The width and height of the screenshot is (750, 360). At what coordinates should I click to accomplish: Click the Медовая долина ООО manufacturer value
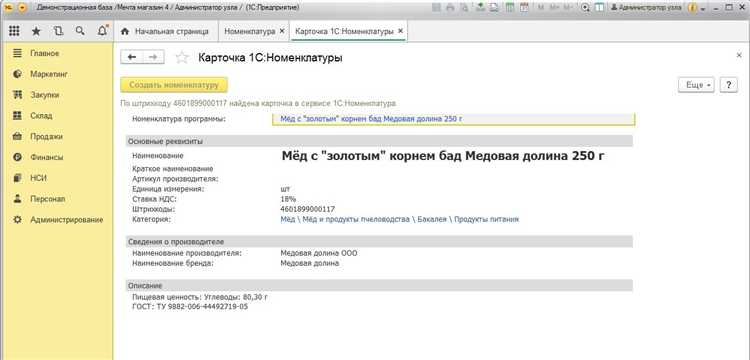(319, 253)
